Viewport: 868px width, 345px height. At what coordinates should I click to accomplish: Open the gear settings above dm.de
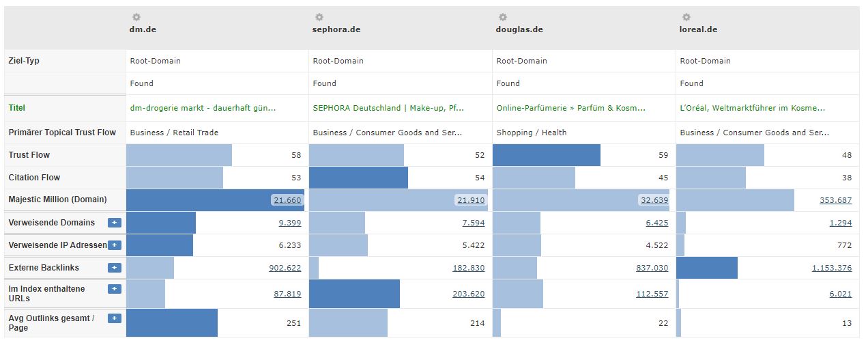(136, 17)
